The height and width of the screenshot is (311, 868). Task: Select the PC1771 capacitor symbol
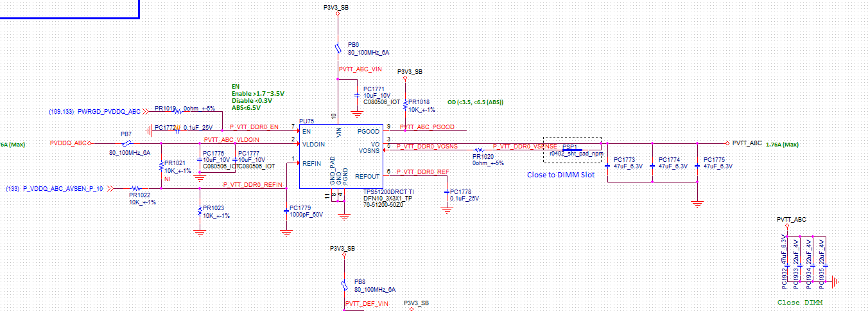click(358, 95)
